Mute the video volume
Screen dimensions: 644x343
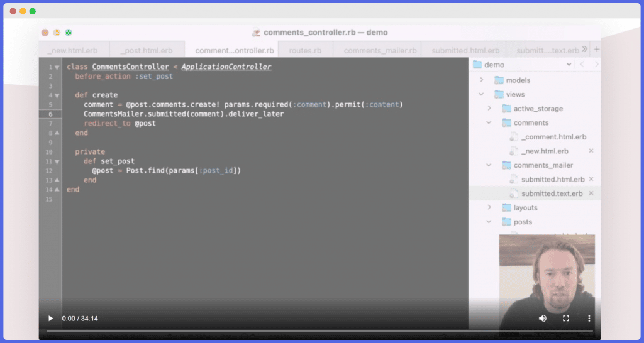click(x=543, y=318)
